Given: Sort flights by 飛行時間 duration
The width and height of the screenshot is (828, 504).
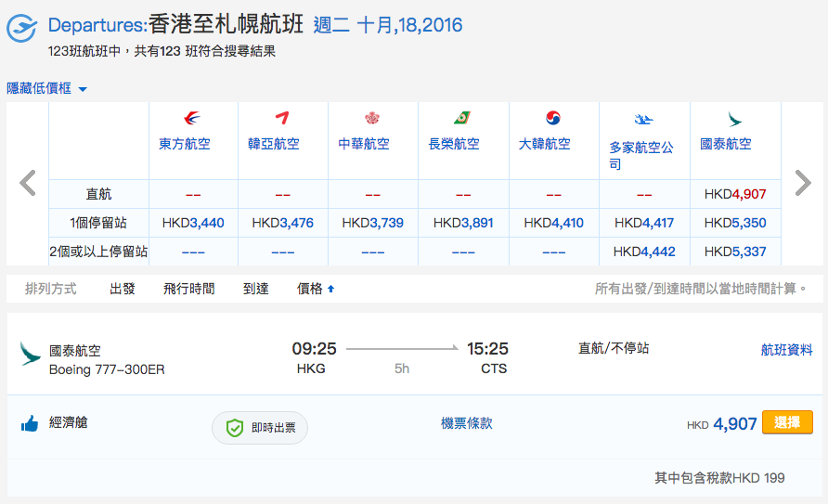Looking at the screenshot, I should pos(189,289).
